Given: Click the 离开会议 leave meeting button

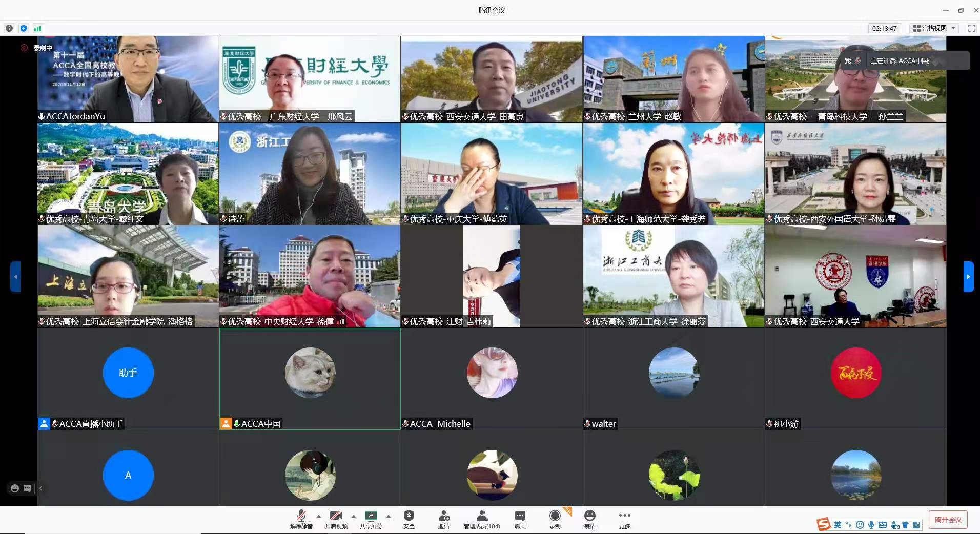Looking at the screenshot, I should (x=948, y=519).
